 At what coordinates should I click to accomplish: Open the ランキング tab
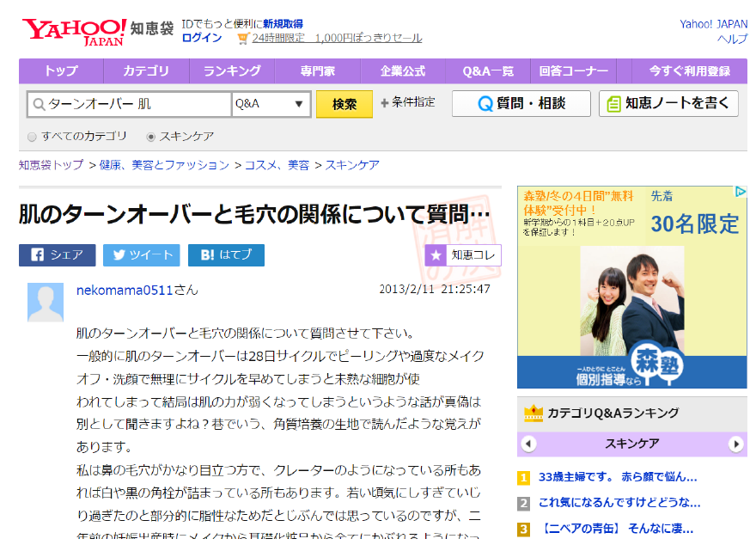click(232, 70)
